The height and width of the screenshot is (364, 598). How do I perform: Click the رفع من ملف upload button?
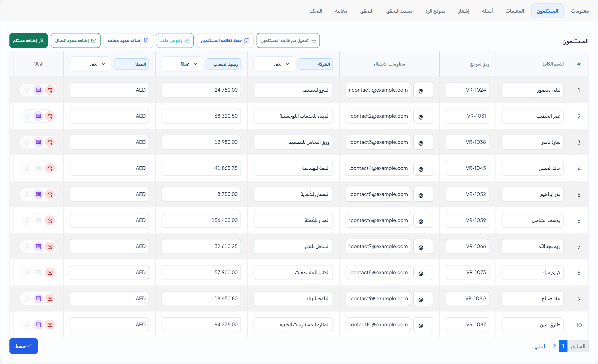click(175, 40)
